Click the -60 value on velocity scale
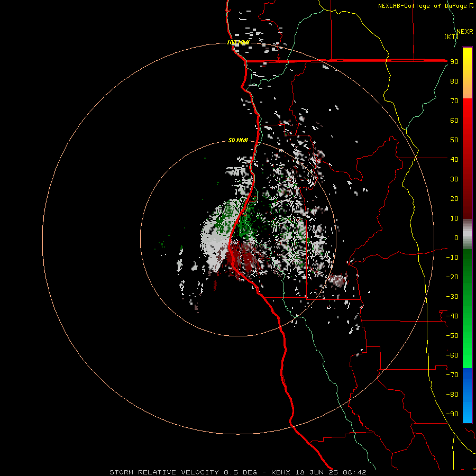This screenshot has width=476, height=476. coord(452,355)
